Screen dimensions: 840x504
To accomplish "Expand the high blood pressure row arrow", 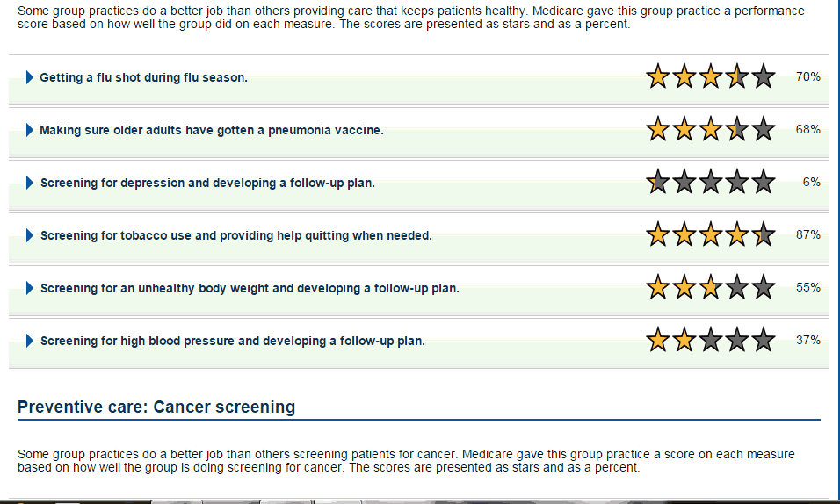I will [30, 341].
